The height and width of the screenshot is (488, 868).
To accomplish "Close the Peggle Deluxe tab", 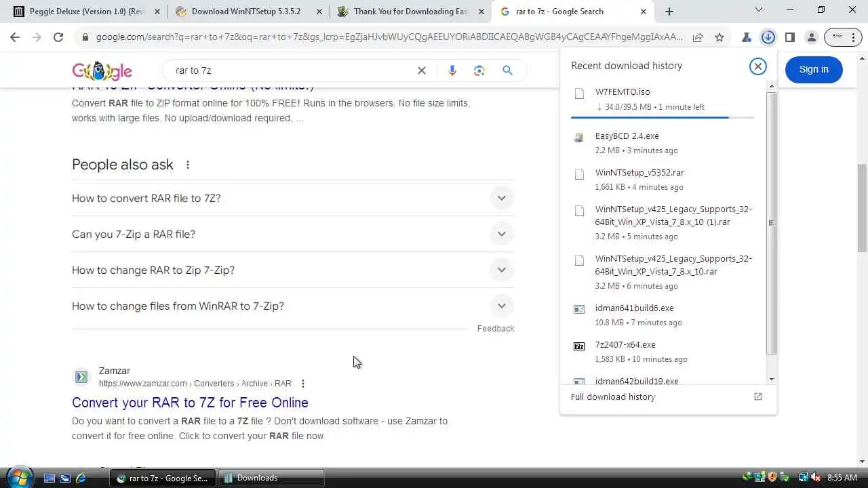I will pyautogui.click(x=157, y=12).
